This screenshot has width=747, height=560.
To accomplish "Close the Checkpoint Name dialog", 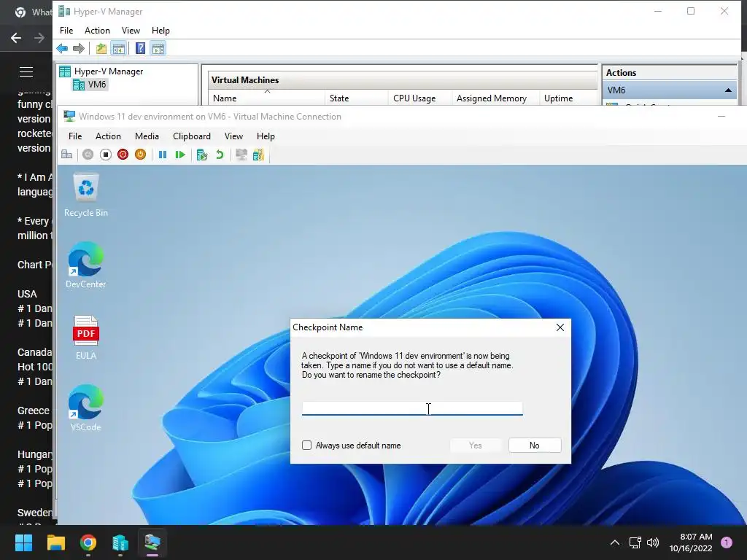I will [x=560, y=327].
